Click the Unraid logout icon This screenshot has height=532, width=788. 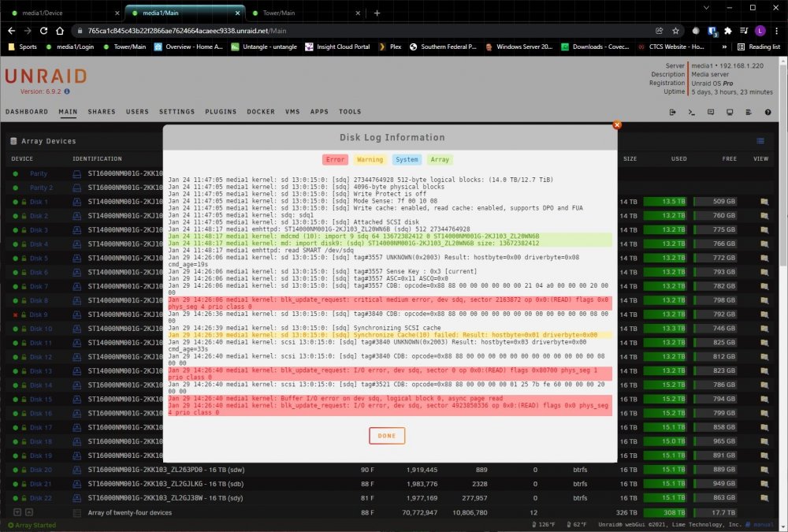point(672,112)
